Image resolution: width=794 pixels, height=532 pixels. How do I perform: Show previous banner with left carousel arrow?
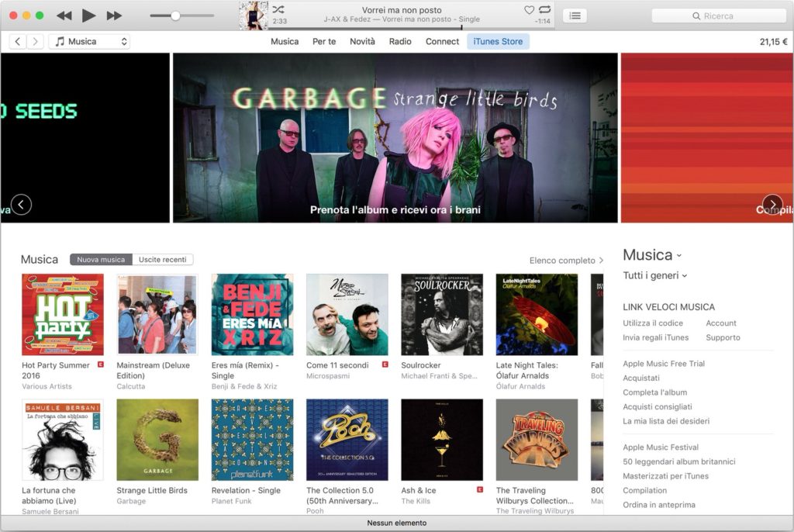tap(21, 205)
